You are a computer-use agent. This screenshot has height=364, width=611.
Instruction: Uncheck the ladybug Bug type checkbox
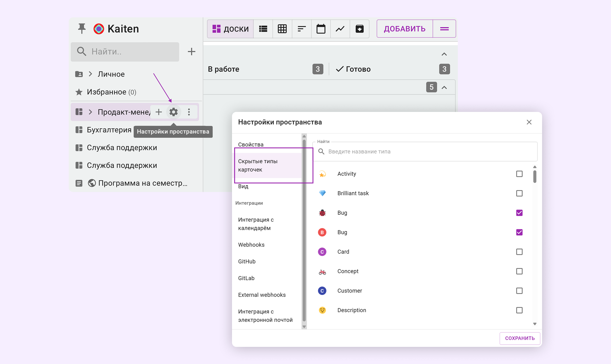pyautogui.click(x=519, y=213)
